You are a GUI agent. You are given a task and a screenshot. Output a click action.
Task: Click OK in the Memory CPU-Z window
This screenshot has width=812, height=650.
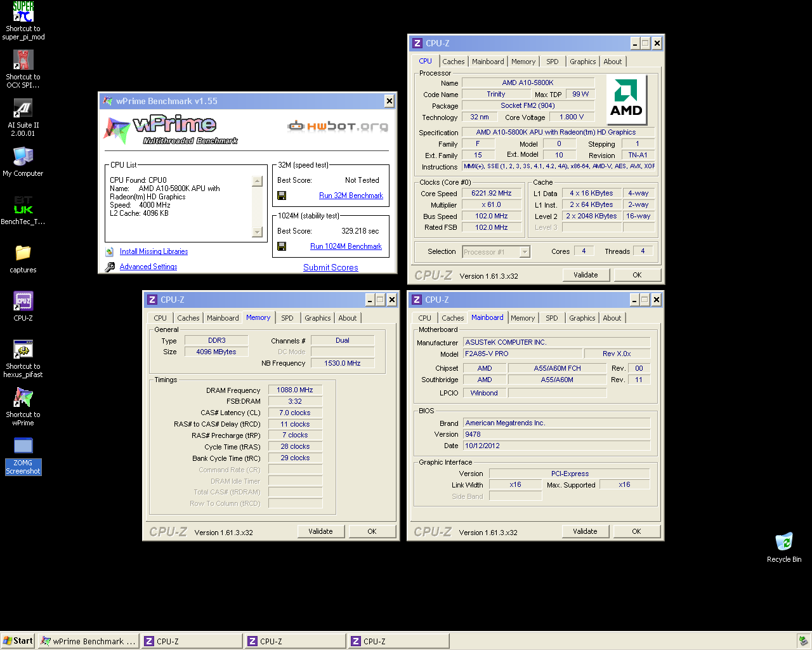click(372, 531)
